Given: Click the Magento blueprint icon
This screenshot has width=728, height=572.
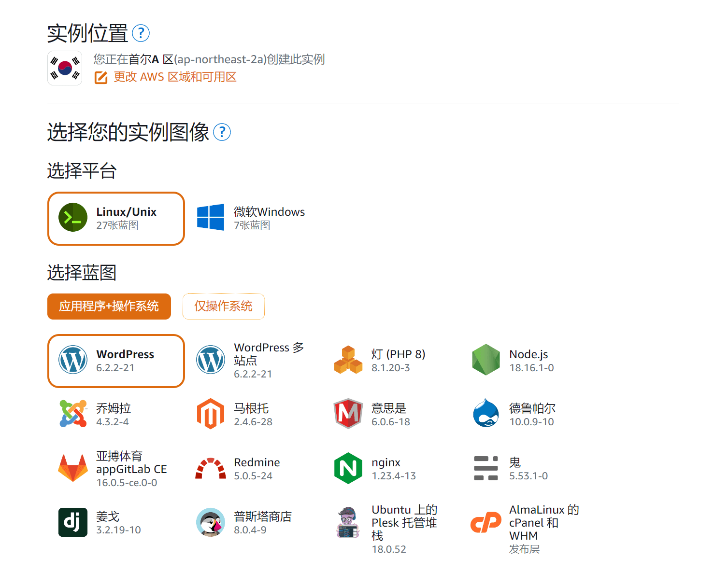Looking at the screenshot, I should 210,414.
